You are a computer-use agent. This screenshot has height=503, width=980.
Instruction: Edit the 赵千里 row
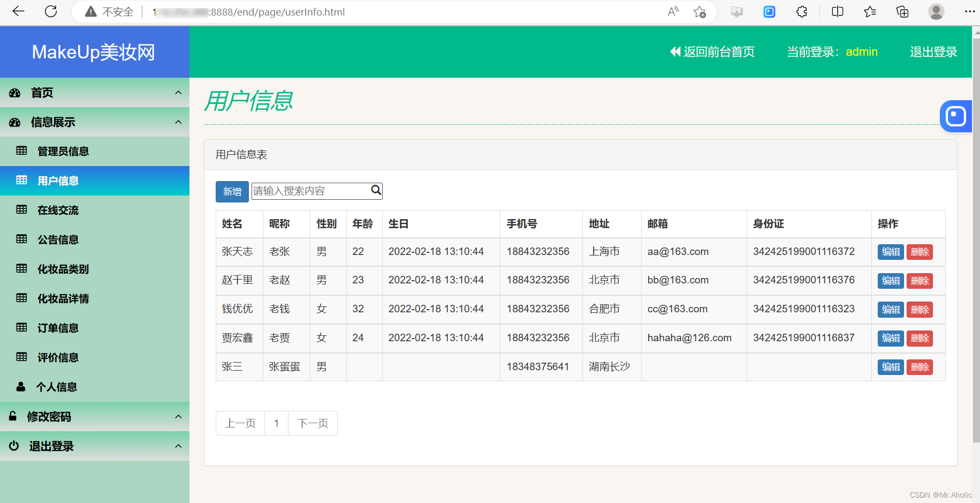tap(891, 281)
